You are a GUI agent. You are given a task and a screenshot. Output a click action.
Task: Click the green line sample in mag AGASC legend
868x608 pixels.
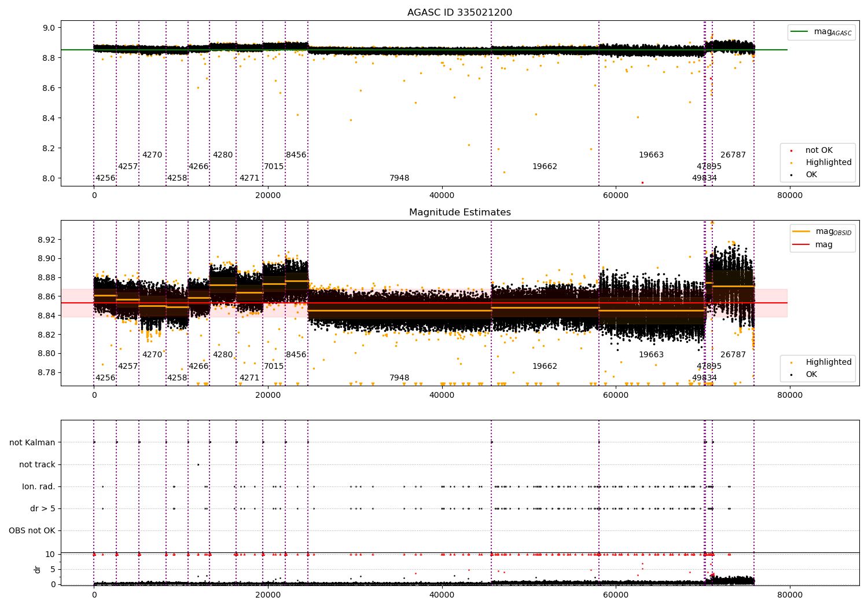799,32
